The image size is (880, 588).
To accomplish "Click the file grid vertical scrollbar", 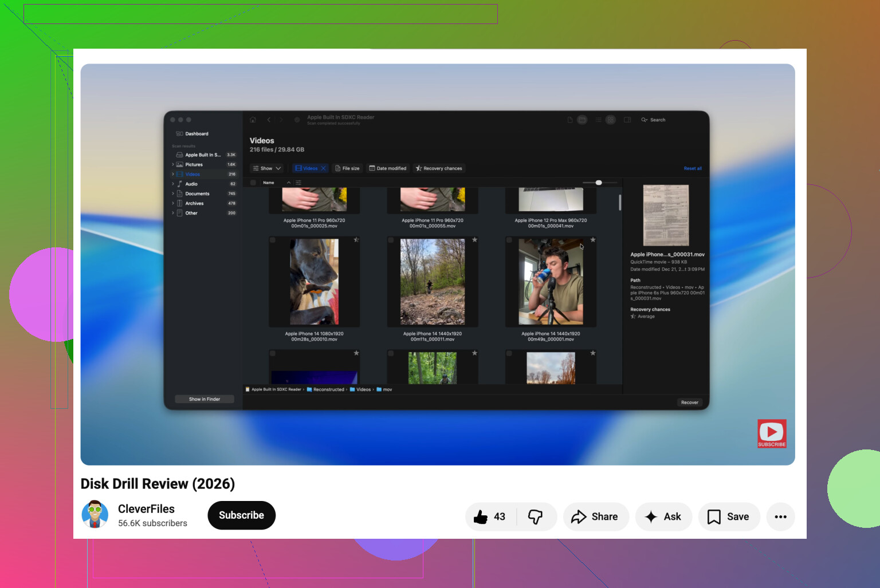I will pos(620,202).
